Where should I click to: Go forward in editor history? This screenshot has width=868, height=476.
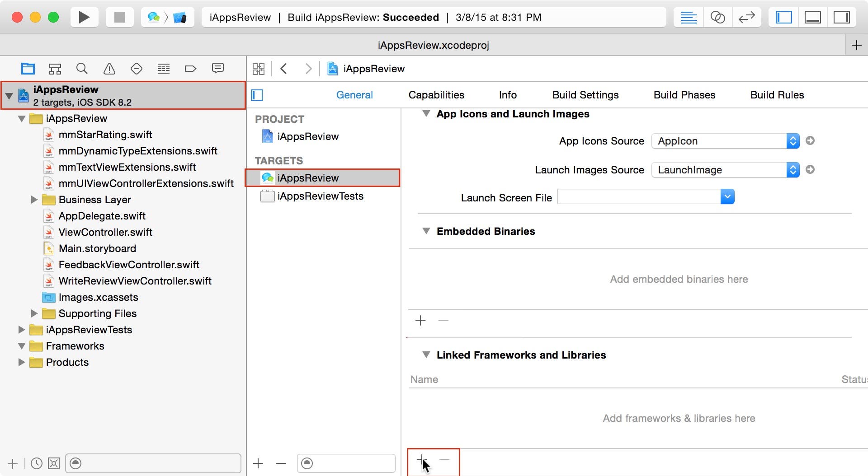[308, 69]
